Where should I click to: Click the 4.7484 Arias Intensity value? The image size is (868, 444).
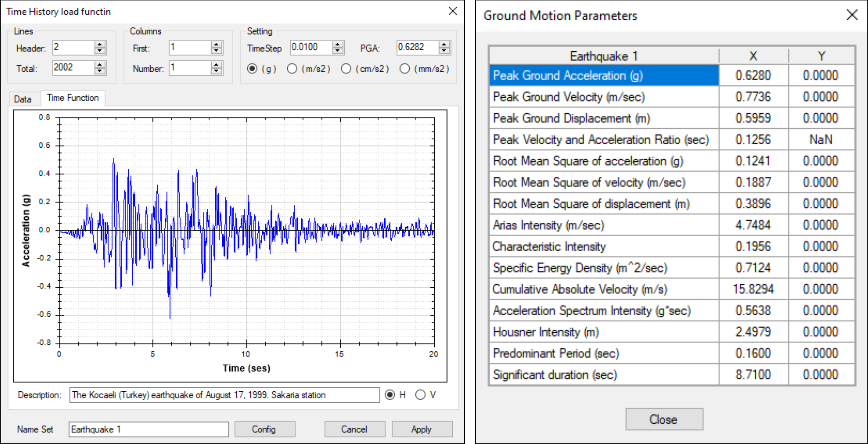click(x=753, y=225)
